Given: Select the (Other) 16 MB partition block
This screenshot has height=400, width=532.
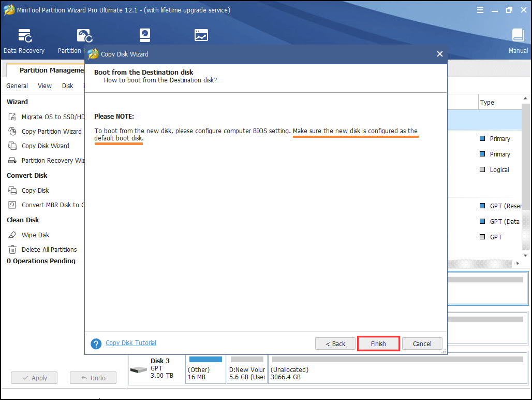Looking at the screenshot, I should tap(205, 369).
